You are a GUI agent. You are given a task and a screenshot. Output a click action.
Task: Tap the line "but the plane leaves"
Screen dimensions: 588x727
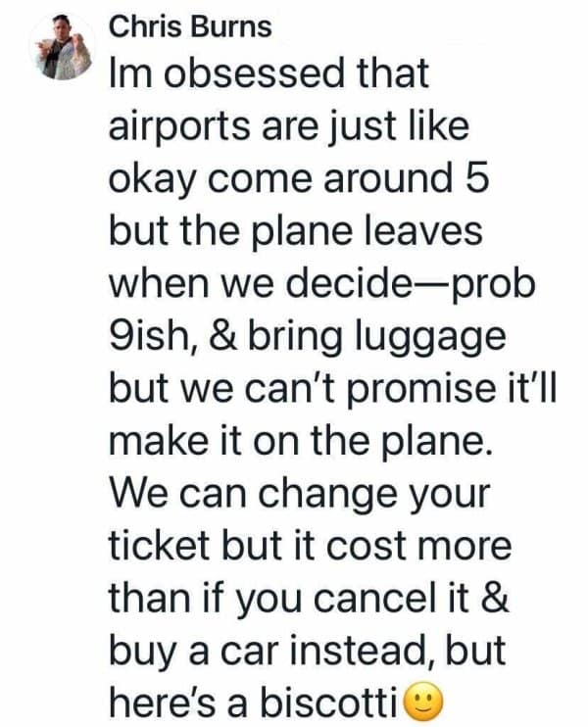click(x=294, y=232)
